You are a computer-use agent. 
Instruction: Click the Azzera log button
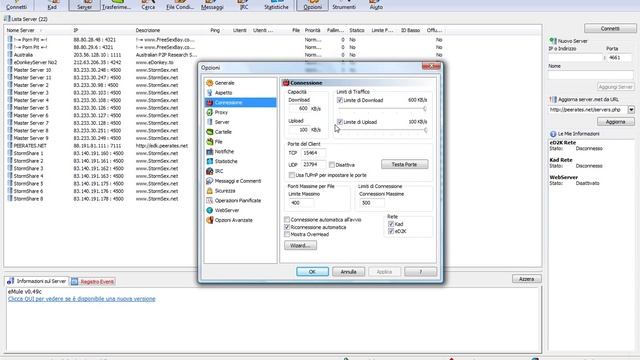[527, 279]
